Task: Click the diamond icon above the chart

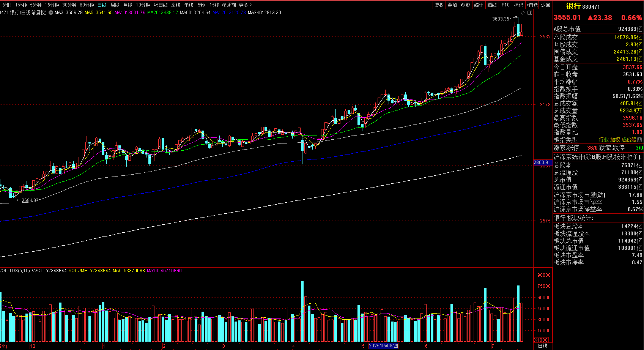Action: pyautogui.click(x=523, y=13)
